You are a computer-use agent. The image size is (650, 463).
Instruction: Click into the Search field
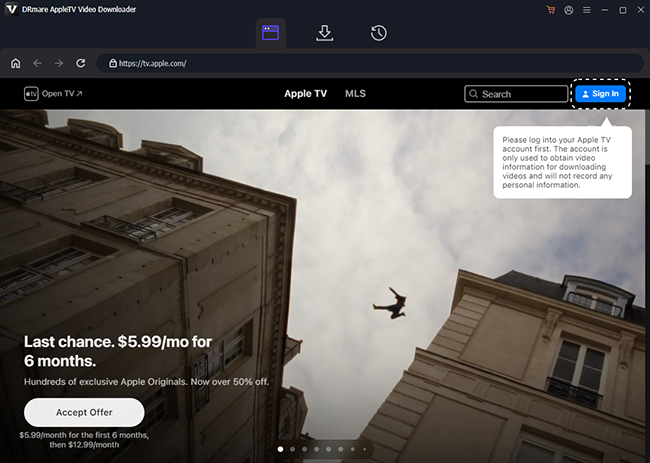coord(516,94)
